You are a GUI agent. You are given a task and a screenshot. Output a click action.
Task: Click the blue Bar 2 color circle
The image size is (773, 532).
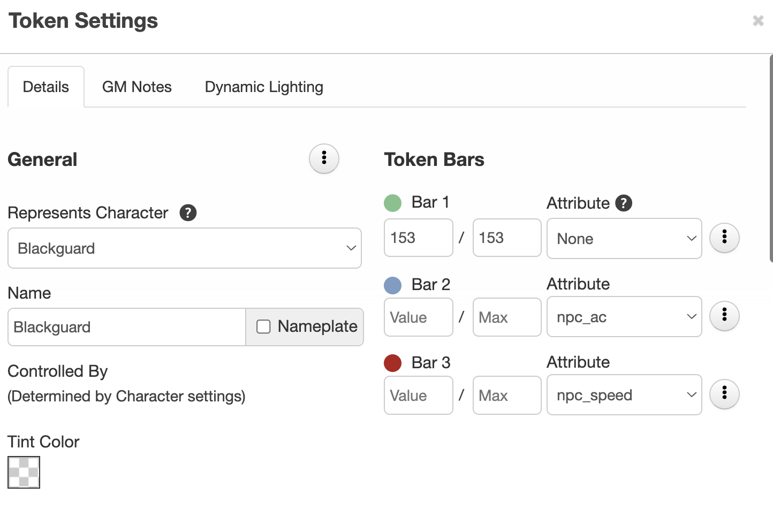393,285
